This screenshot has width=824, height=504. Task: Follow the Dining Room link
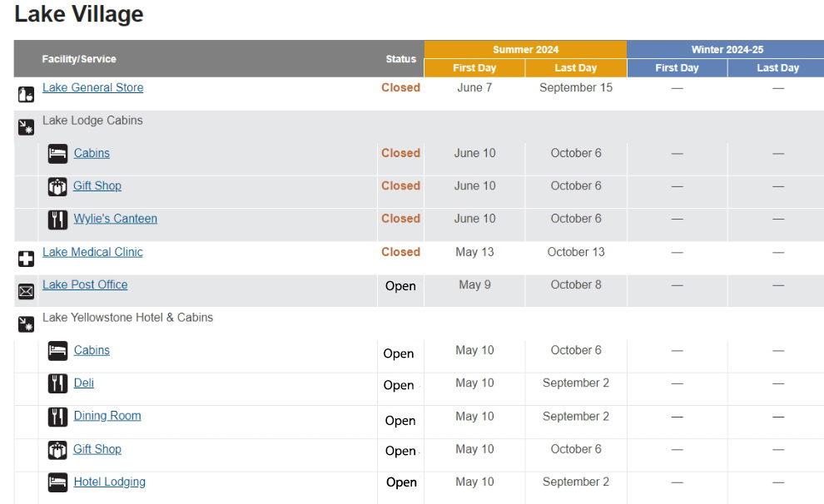coord(107,416)
